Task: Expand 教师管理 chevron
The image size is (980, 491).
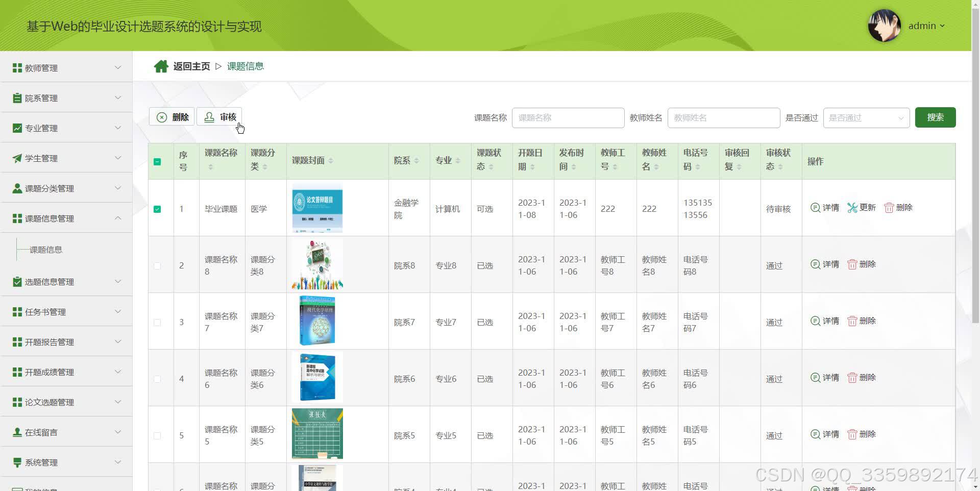Action: tap(118, 68)
